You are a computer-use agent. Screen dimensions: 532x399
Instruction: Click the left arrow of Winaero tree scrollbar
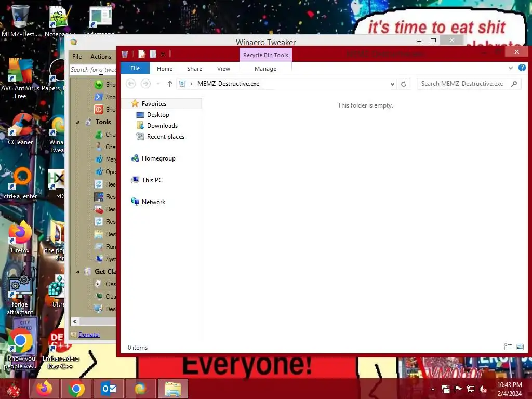click(x=75, y=321)
